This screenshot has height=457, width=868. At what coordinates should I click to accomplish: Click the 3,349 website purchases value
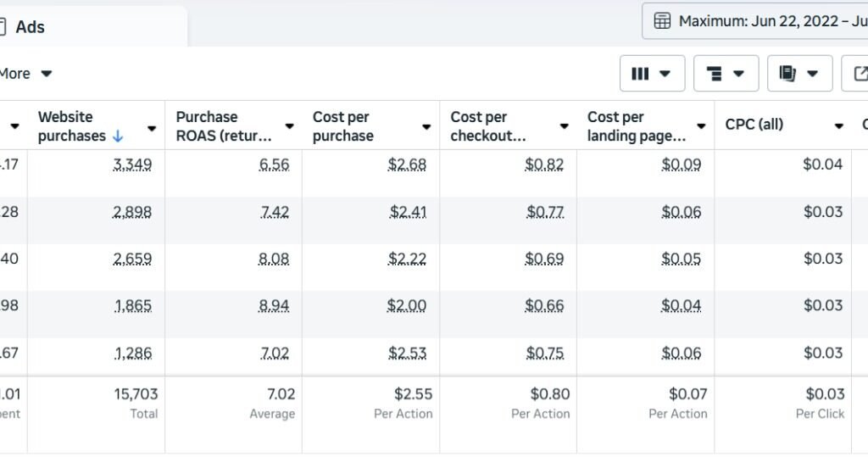[132, 164]
